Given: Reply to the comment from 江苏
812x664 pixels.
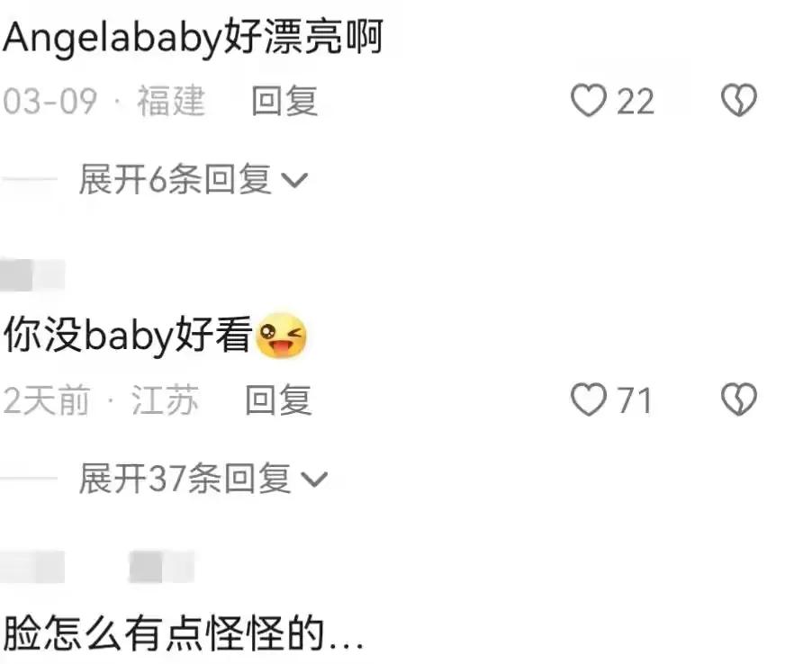Looking at the screenshot, I should point(278,399).
